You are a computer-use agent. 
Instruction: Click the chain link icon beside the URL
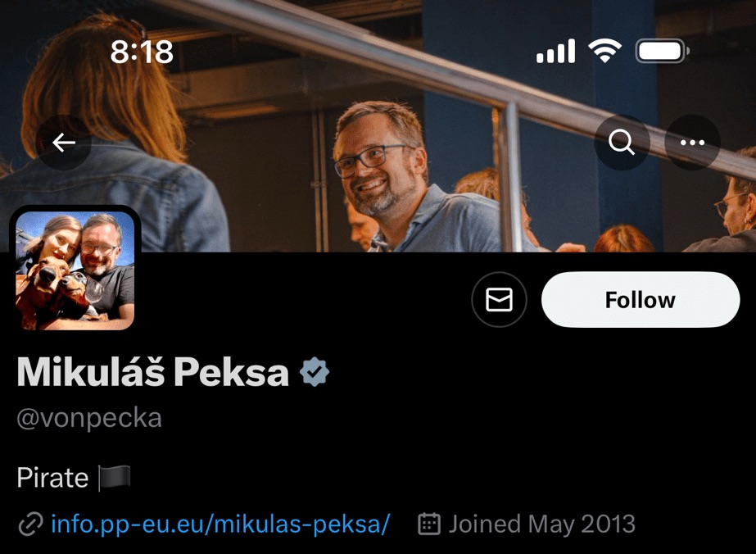pos(30,524)
